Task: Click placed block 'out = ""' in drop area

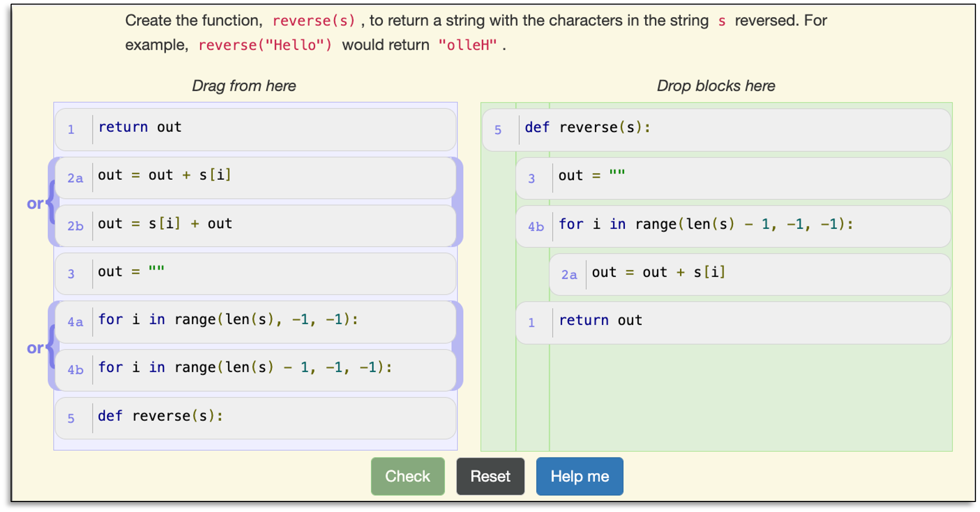Action: (733, 178)
